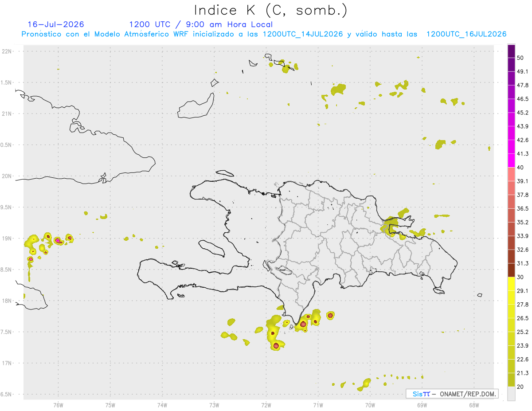
Task: Click the colorbar value 21.3
Action: [523, 373]
